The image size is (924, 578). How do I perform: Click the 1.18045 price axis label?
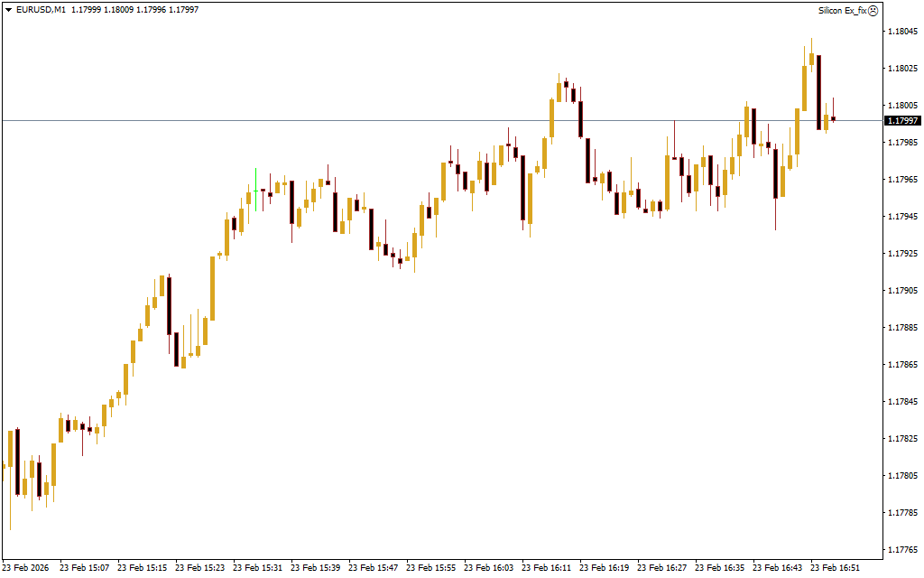[902, 32]
